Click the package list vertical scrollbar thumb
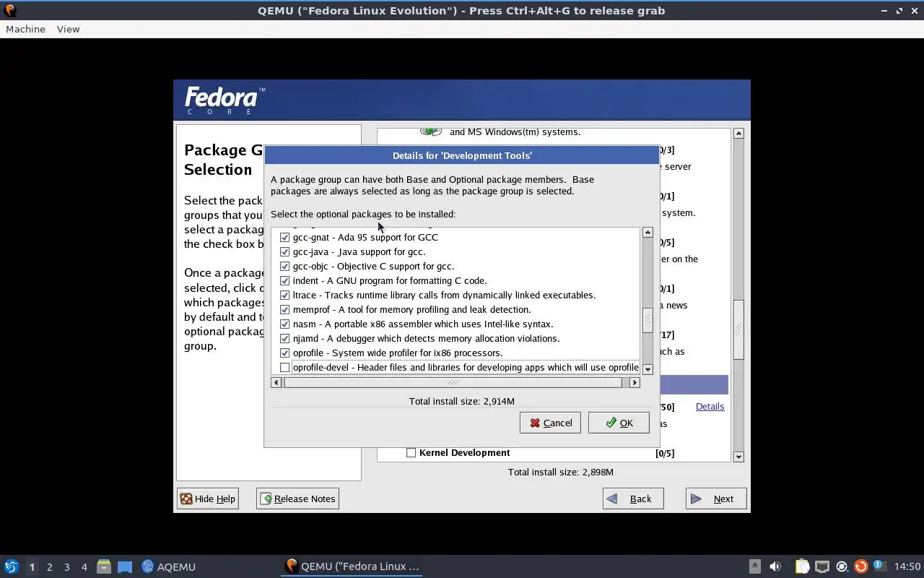Screen dimensions: 924x578 point(648,319)
